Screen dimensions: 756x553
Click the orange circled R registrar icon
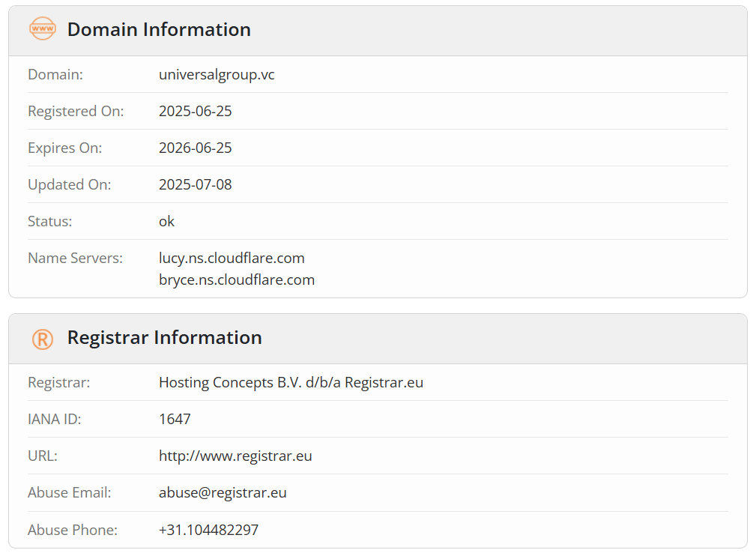click(43, 339)
